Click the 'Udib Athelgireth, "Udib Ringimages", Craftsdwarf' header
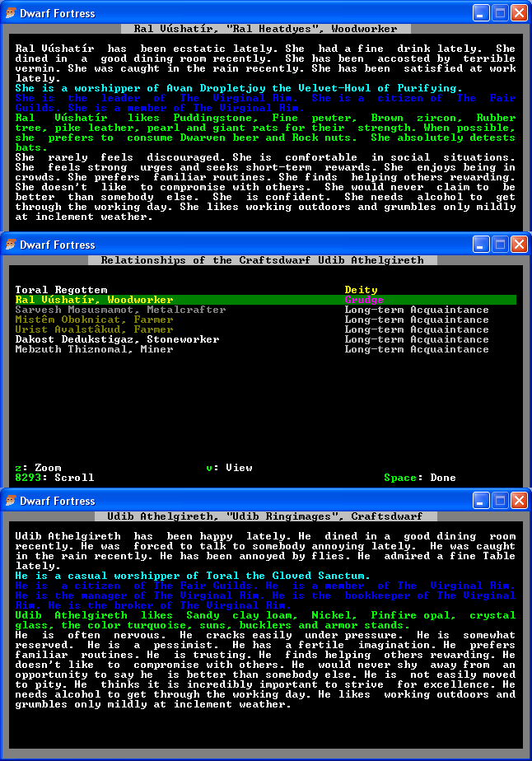 click(265, 516)
